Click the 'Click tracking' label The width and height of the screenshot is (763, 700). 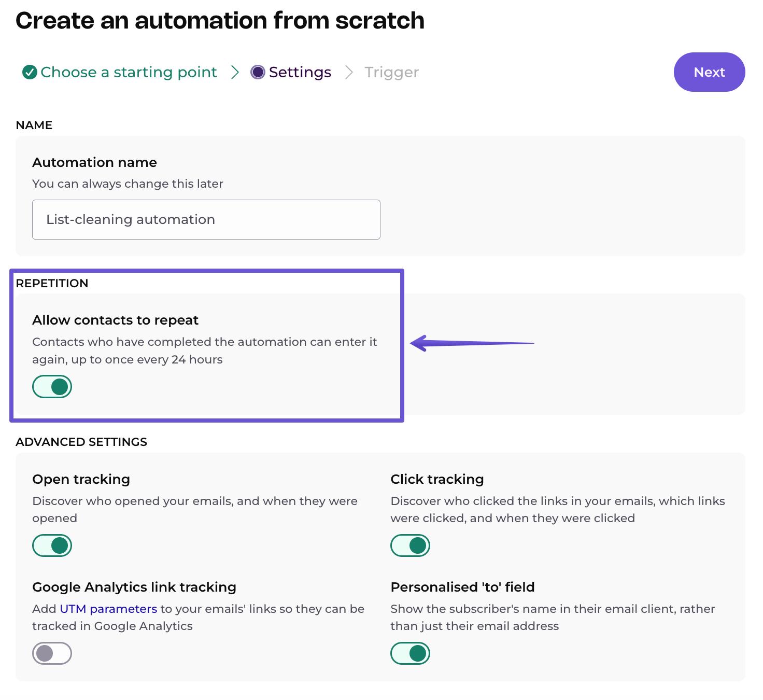(x=437, y=479)
